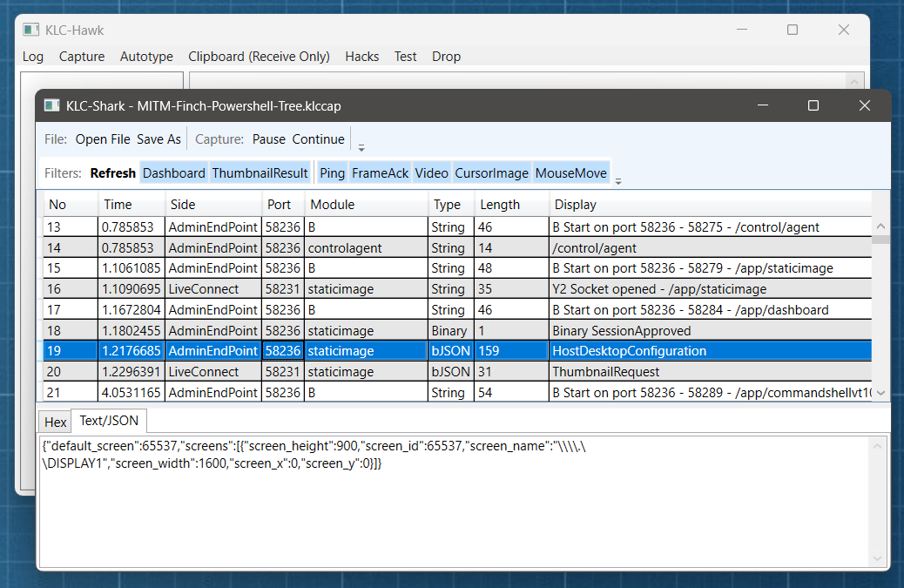Viewport: 904px width, 588px height.
Task: Sort by the Port column header
Action: [x=283, y=205]
